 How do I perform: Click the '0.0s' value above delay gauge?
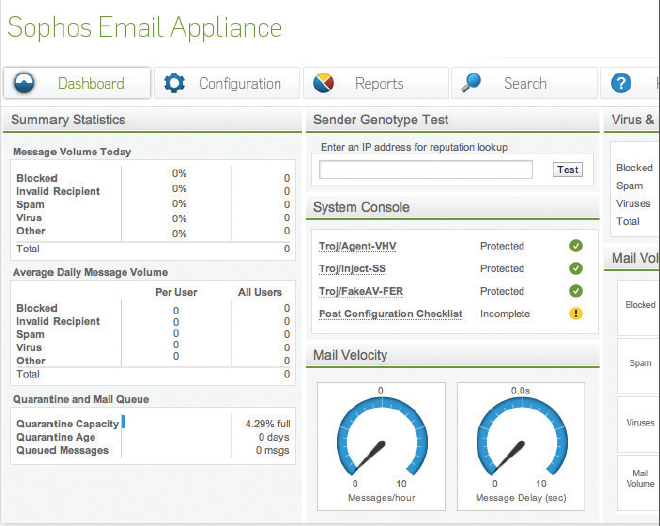tap(520, 391)
